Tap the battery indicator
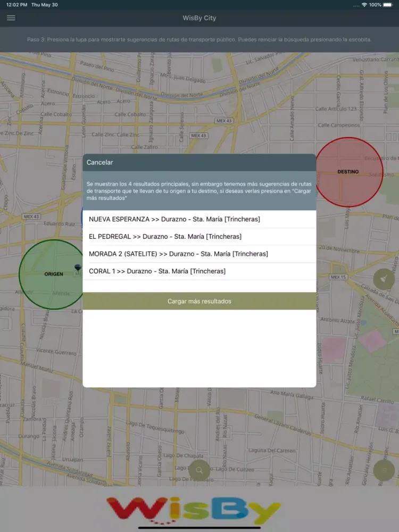The height and width of the screenshot is (532, 399). tap(388, 5)
